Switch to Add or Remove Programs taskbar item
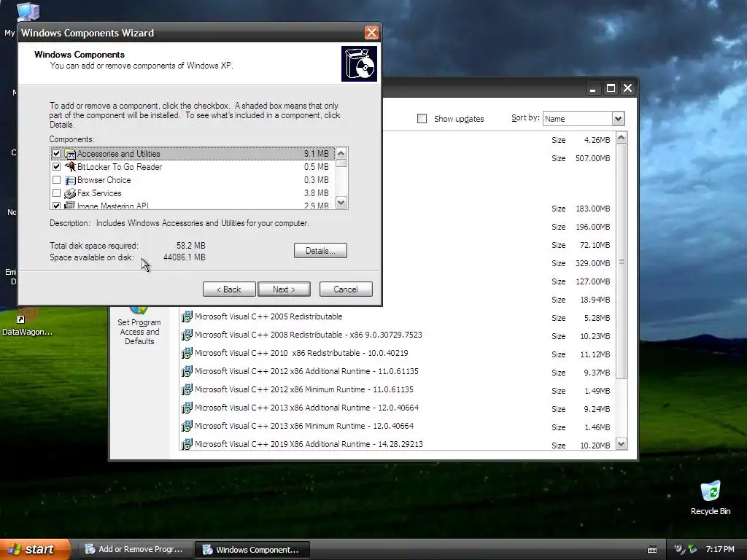747x560 pixels. pos(134,549)
